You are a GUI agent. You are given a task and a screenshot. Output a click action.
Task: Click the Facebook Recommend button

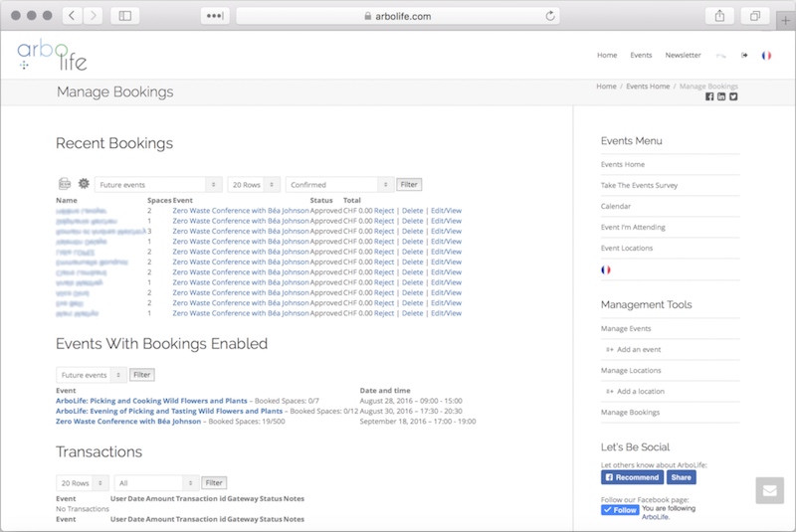point(632,477)
